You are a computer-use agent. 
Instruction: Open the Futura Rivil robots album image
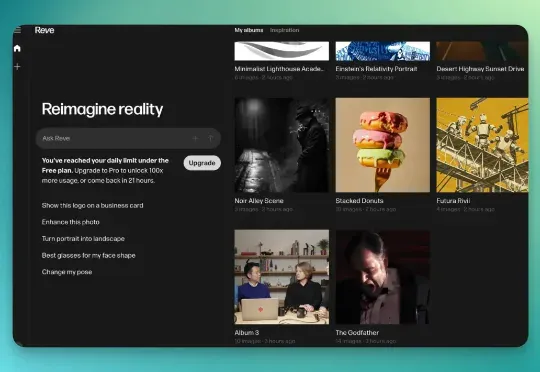point(482,145)
